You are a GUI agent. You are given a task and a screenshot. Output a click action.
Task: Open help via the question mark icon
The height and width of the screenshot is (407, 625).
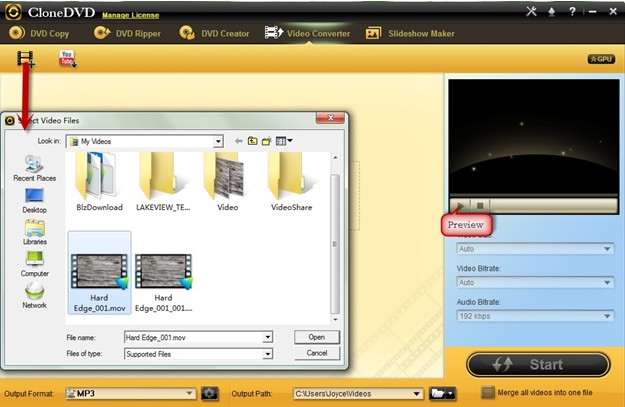coord(572,11)
